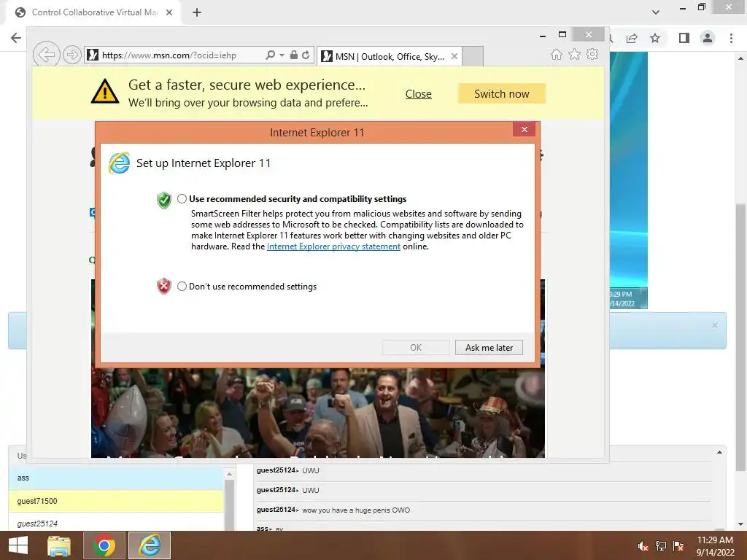The width and height of the screenshot is (747, 560).
Task: Open a new blank IE tab
Action: [473, 57]
